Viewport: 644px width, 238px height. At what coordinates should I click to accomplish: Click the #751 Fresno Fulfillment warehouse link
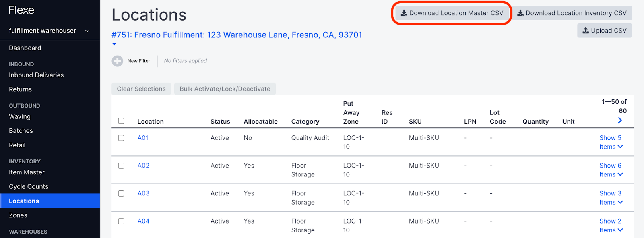pos(237,35)
